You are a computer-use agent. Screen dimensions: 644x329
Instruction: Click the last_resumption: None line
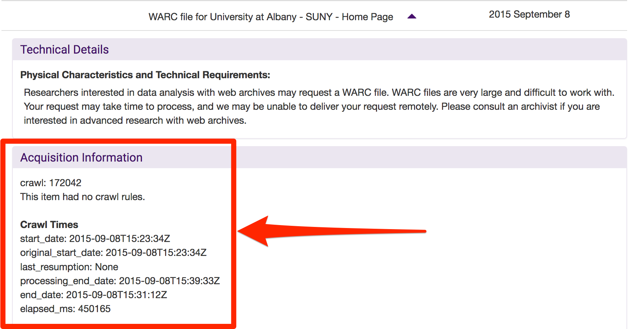pyautogui.click(x=69, y=267)
